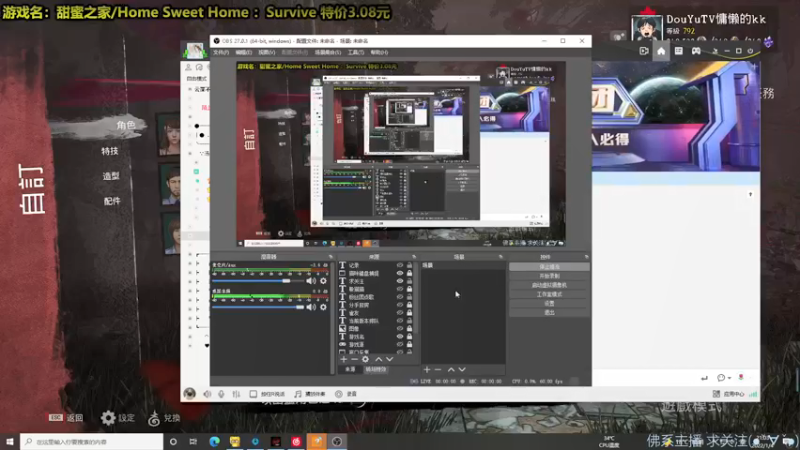Open 场景集合(S) menu in OBS
Viewport: 800px width, 450px height.
328,52
